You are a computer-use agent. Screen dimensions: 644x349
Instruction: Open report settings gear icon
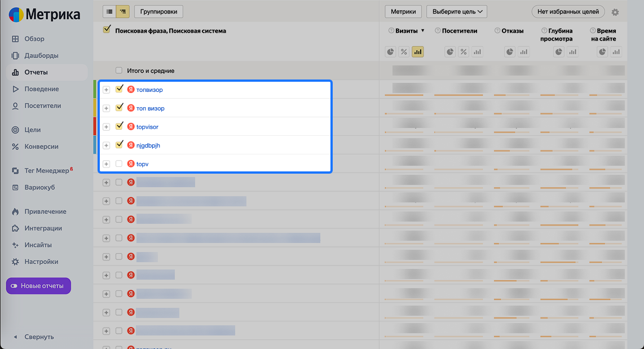click(x=615, y=12)
